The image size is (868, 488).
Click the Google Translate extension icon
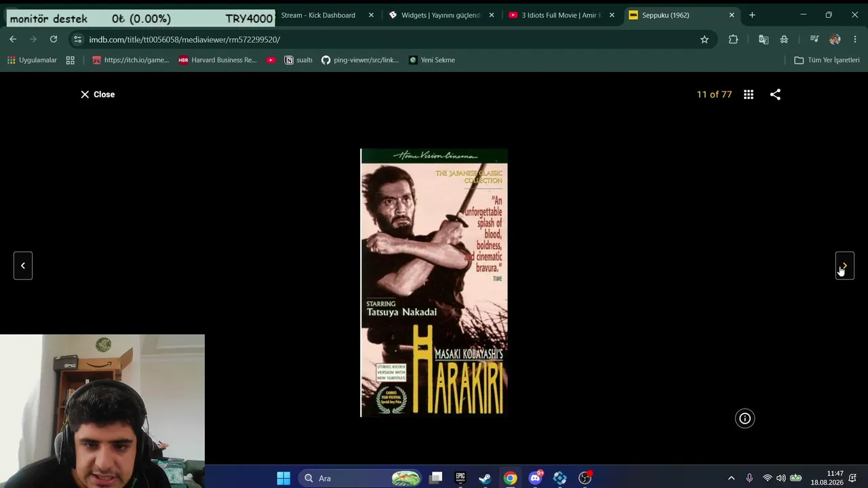point(764,39)
